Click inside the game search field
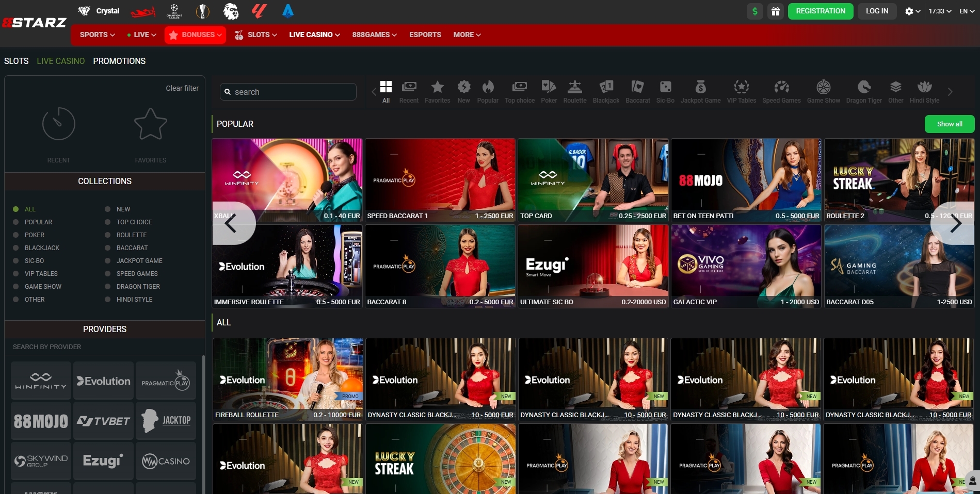 coord(287,91)
